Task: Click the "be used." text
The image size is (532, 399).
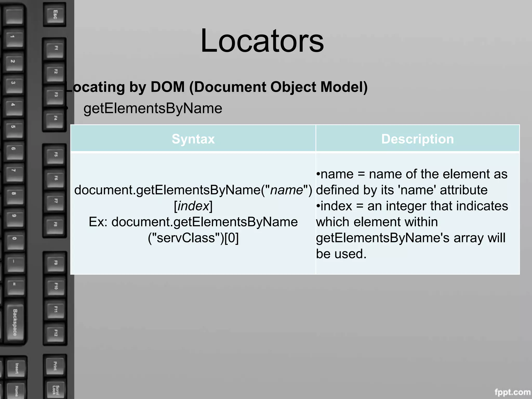Action: point(341,254)
